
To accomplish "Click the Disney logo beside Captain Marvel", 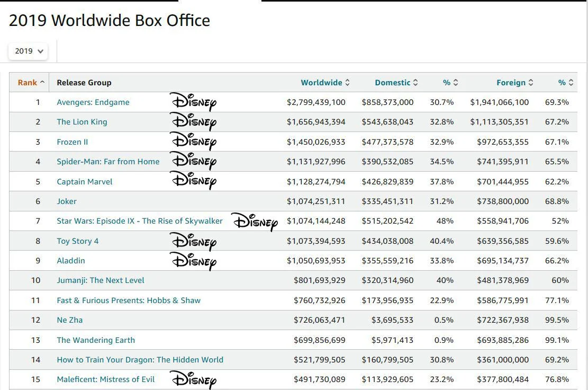I will [193, 181].
